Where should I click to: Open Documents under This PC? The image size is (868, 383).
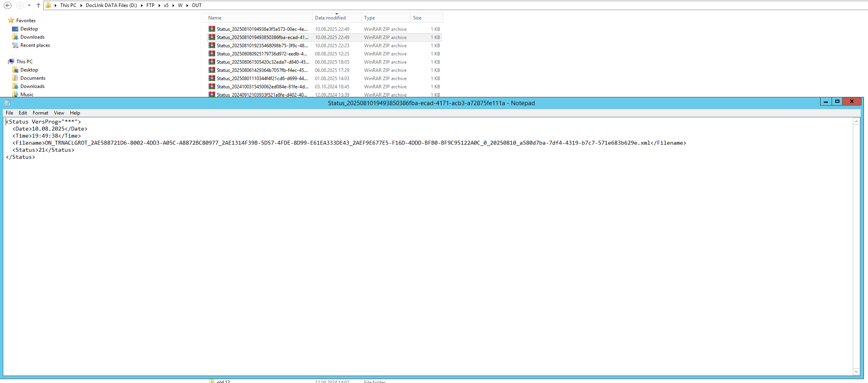[33, 78]
